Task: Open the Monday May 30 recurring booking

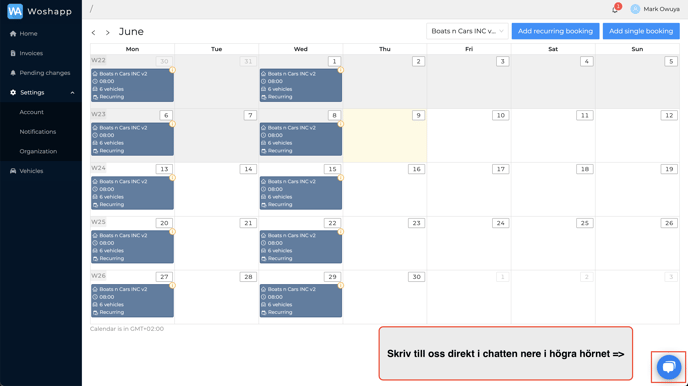Action: 132,85
